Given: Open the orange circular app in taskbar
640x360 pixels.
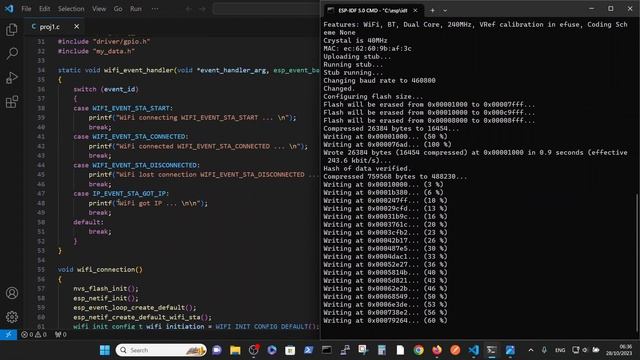Looking at the screenshot, I should 455,350.
